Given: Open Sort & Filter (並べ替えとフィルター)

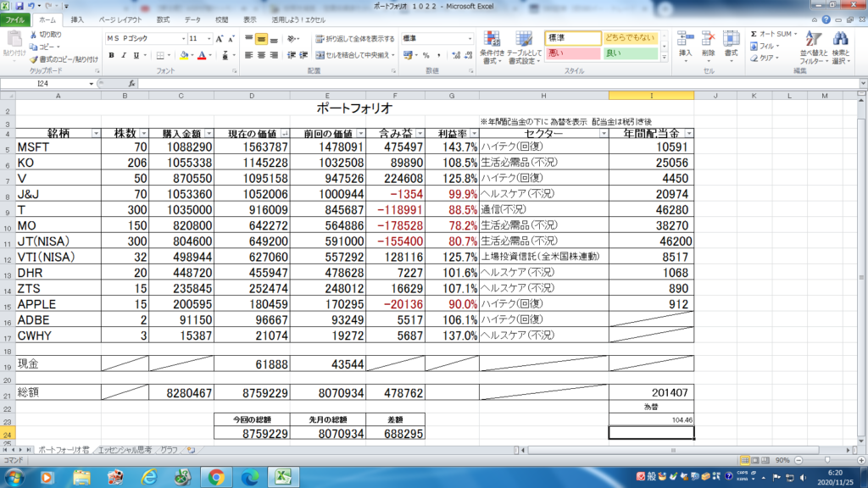Looking at the screenshot, I should 813,47.
